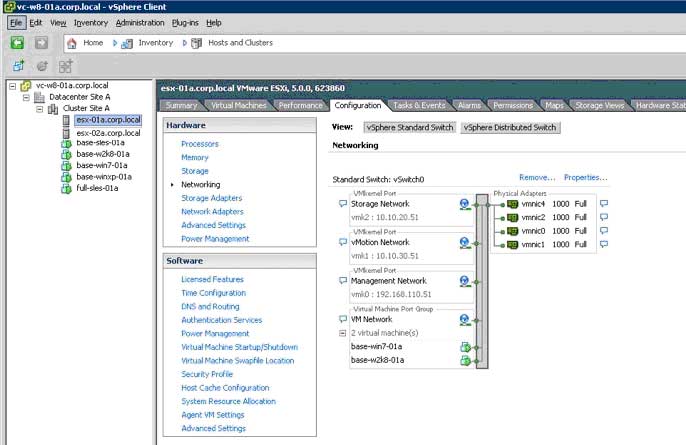Click base-win7-01a VM icon in vSwitch0 diagram

coord(466,347)
